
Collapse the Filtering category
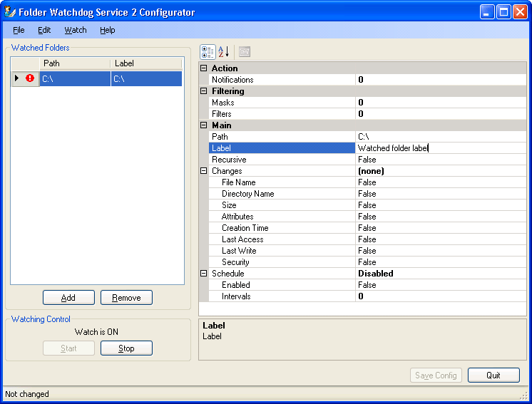pyautogui.click(x=203, y=90)
